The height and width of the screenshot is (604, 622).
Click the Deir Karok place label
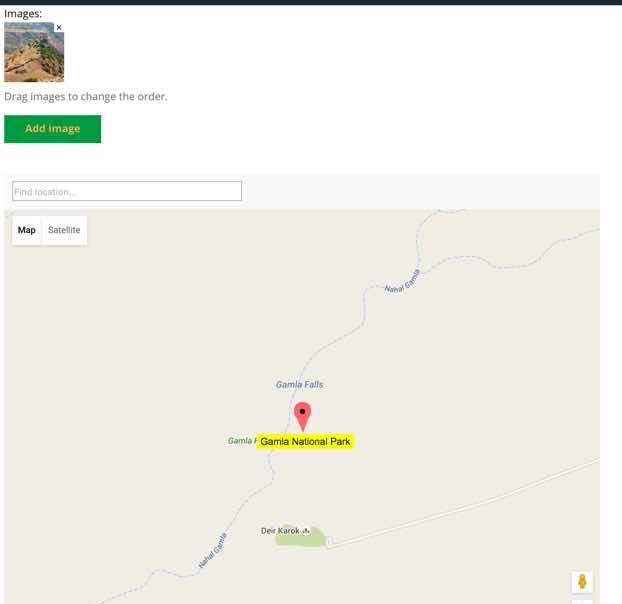click(280, 531)
